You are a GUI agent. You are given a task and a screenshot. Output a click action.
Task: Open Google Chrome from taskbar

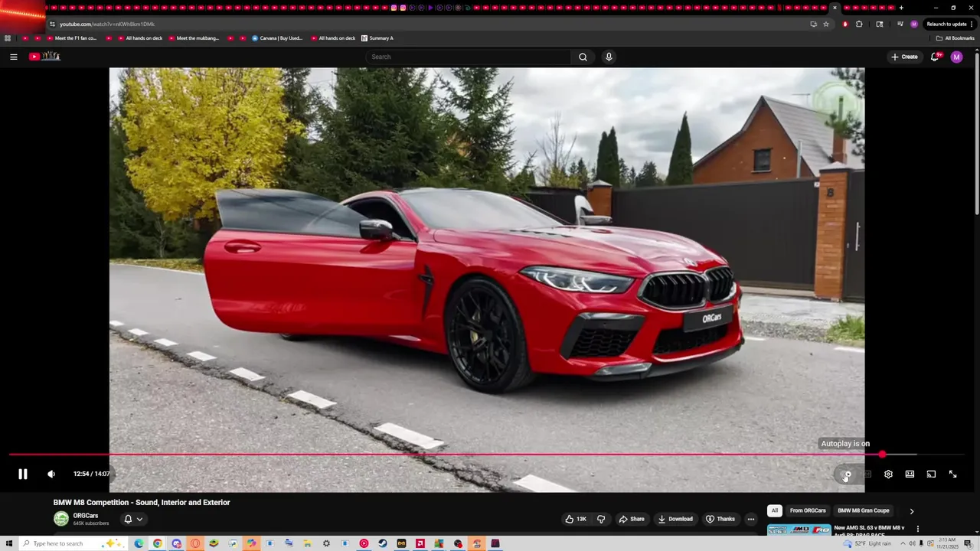coord(157,543)
